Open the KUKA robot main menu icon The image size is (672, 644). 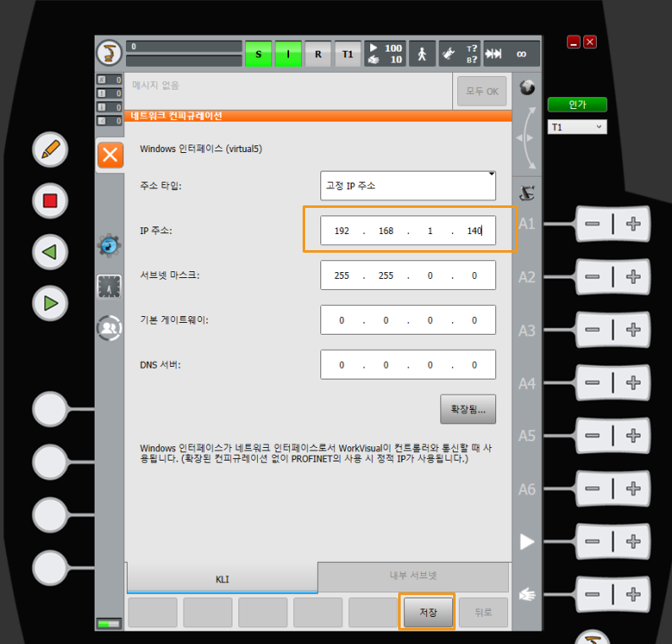pos(109,53)
